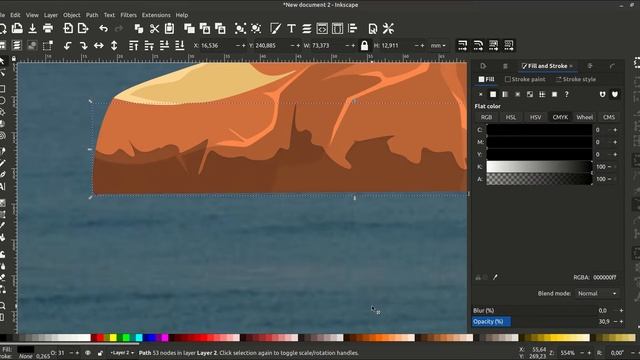Viewport: 640px width, 360px height.
Task: Print the document via printer icon
Action: click(x=48, y=28)
